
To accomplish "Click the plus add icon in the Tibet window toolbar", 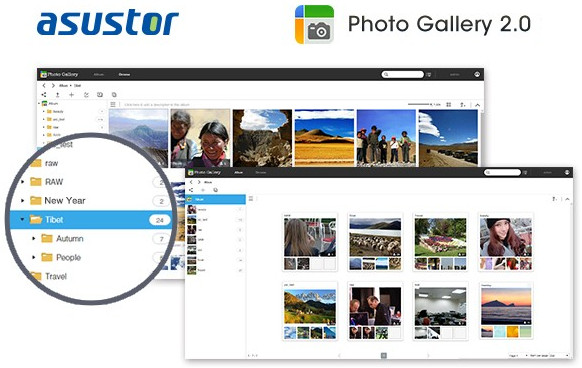I will [72, 95].
